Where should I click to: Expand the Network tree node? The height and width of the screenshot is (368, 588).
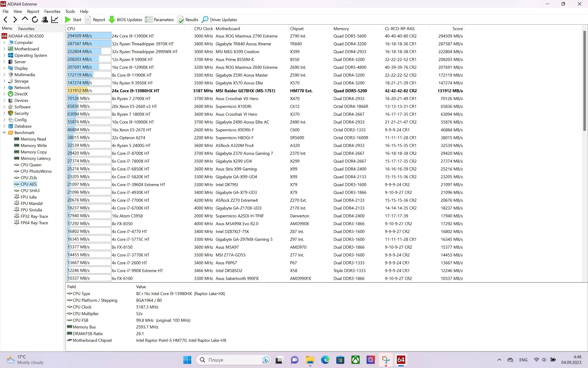[x=4, y=88]
